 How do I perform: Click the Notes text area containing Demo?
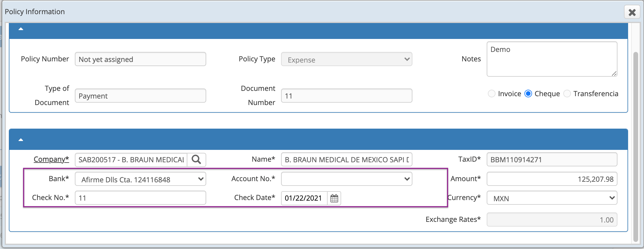point(552,59)
